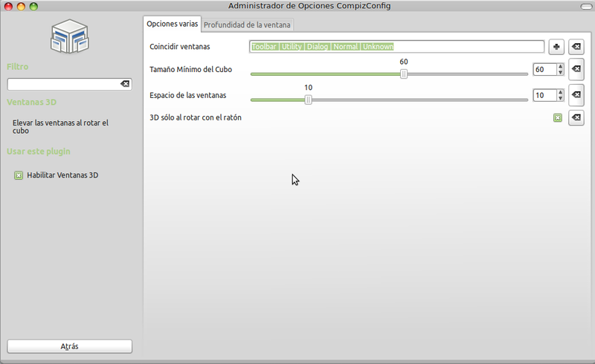
Task: Reset Espacio de las ventanas to default
Action: pos(576,95)
